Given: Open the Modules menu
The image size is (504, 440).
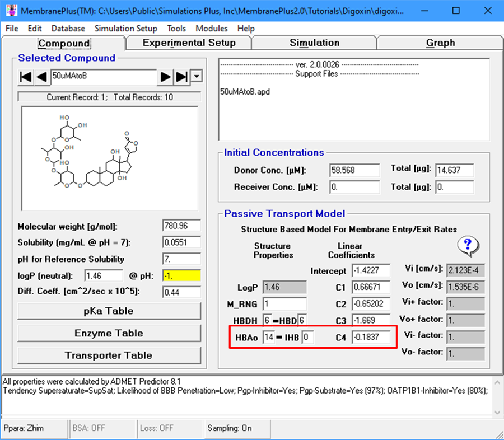Looking at the screenshot, I should (212, 29).
